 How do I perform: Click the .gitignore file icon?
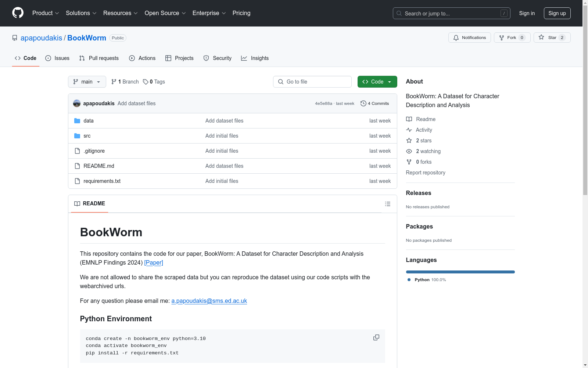click(x=77, y=151)
